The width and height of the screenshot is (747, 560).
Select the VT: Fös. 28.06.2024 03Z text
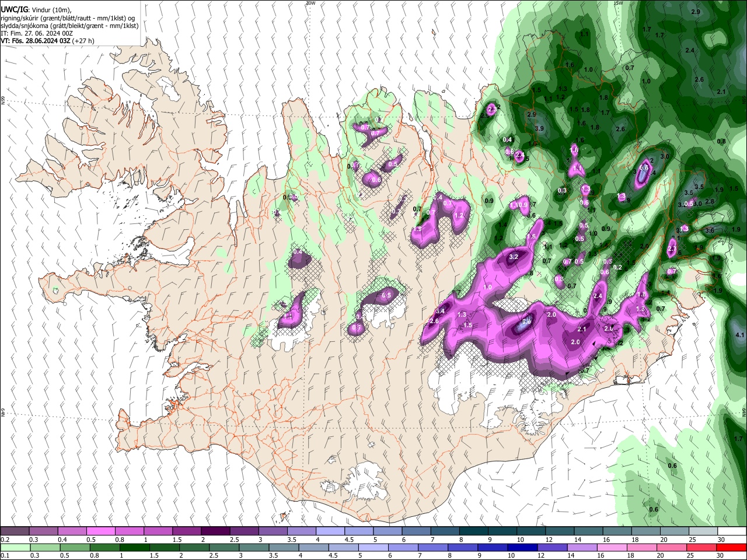click(36, 41)
